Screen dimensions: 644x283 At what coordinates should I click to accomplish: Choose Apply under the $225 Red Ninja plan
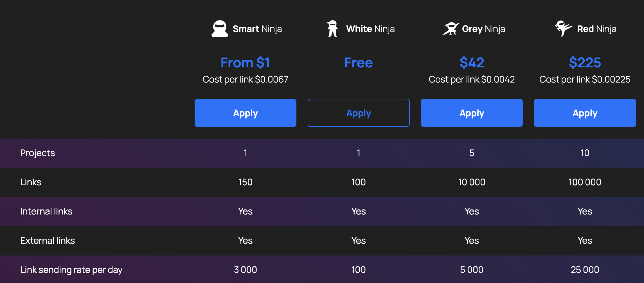585,113
